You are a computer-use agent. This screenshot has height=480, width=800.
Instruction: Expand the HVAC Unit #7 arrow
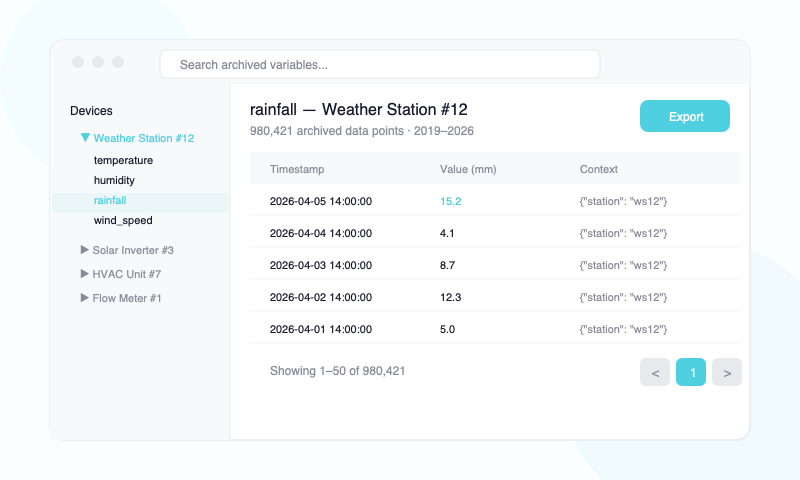coord(85,273)
